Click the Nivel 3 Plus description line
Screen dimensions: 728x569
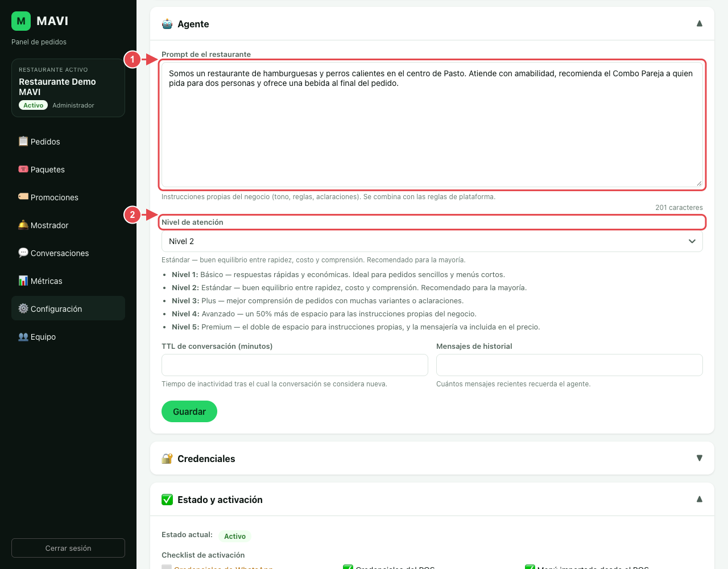[x=318, y=300]
